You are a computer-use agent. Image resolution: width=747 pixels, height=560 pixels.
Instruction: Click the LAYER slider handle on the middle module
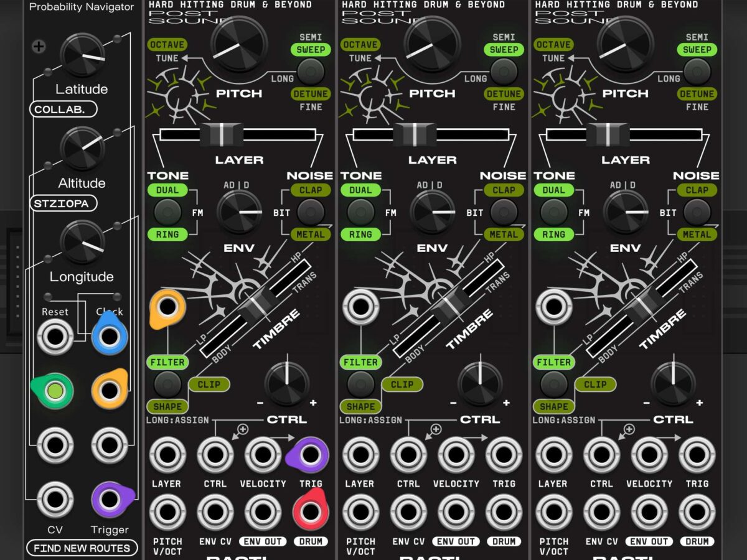[415, 134]
